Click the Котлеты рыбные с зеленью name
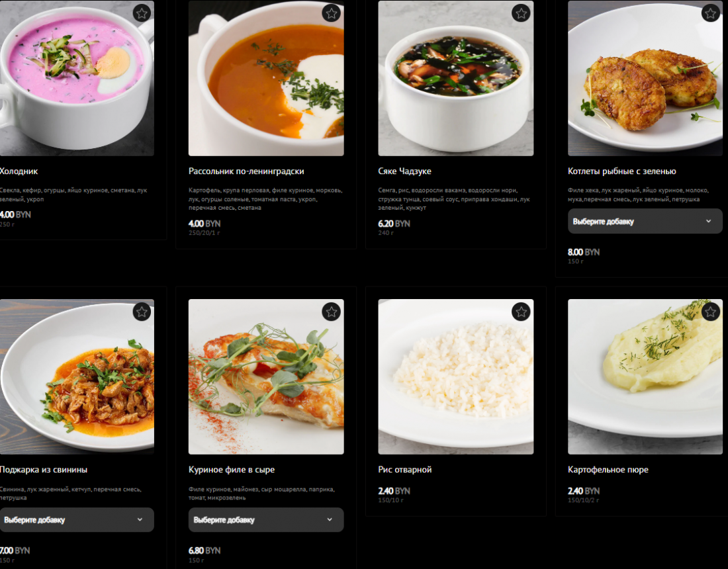Image resolution: width=728 pixels, height=569 pixels. 621,171
